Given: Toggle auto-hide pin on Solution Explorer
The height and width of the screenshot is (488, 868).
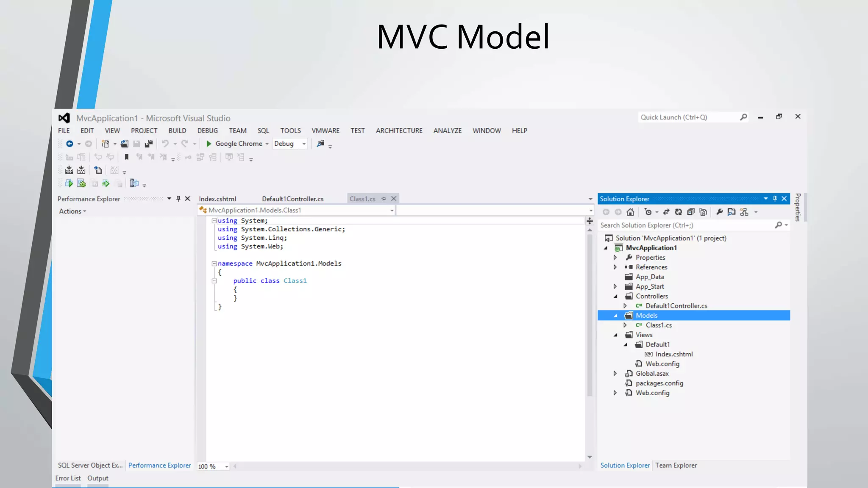Looking at the screenshot, I should coord(775,199).
